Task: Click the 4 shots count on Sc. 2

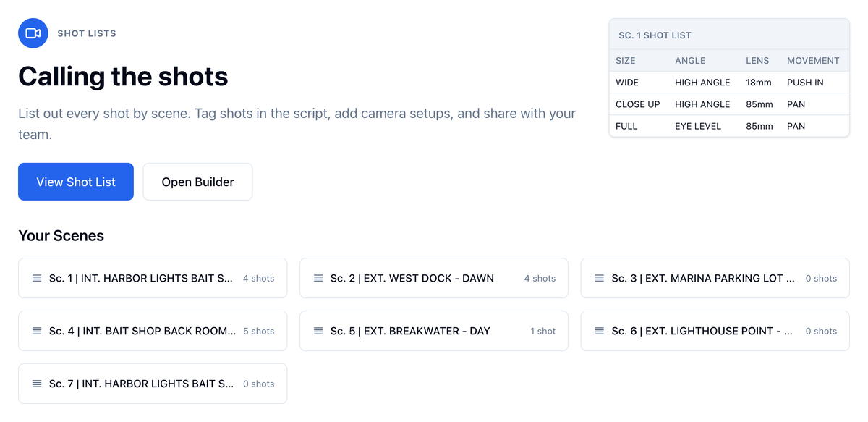Action: [x=540, y=279]
